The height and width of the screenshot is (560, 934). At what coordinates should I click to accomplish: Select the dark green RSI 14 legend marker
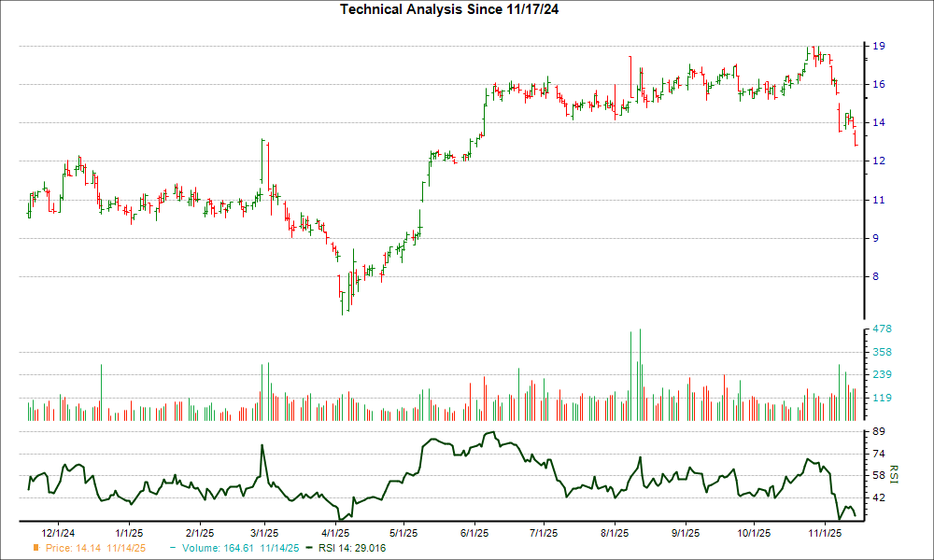coord(308,549)
